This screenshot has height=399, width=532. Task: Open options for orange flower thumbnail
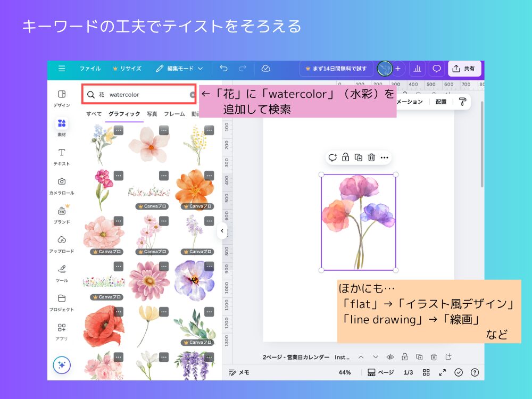(x=209, y=176)
